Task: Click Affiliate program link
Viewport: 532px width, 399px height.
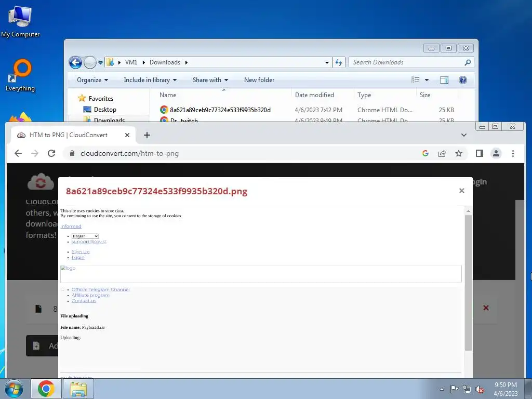Action: tap(90, 295)
